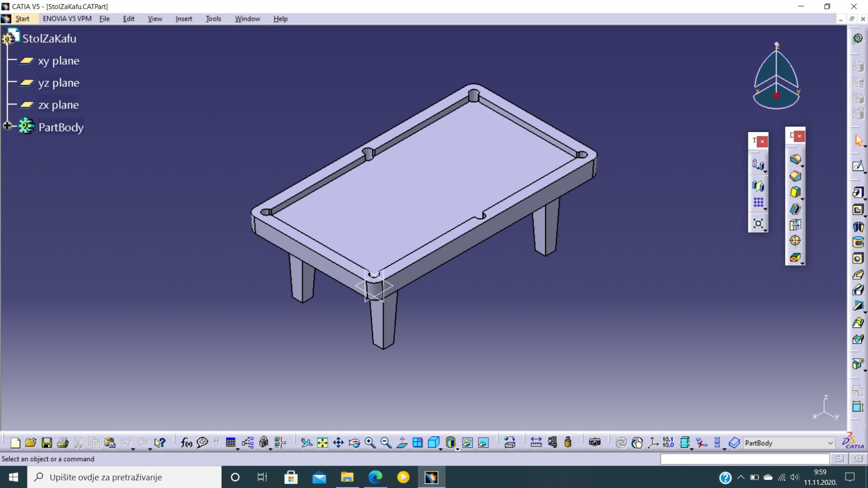Select the Edge Fillet tool
Image resolution: width=868 pixels, height=488 pixels.
click(x=795, y=159)
